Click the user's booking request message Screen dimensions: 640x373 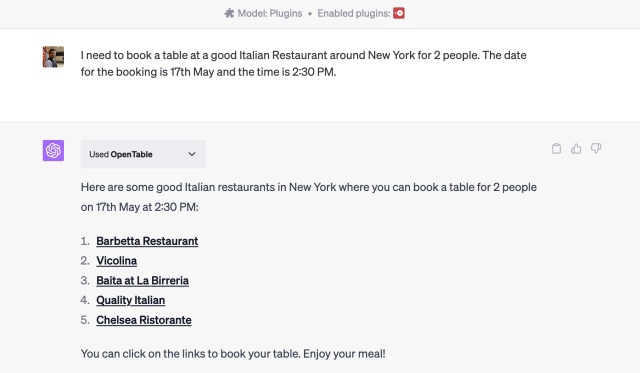tap(303, 63)
